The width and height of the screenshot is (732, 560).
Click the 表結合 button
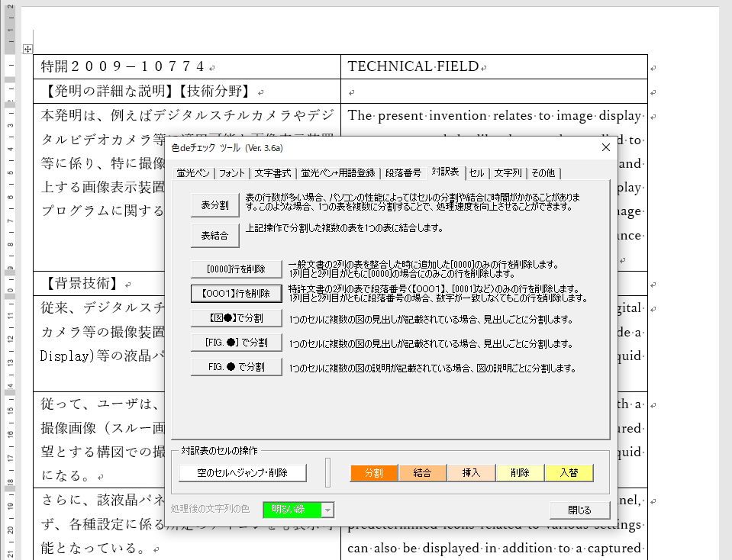214,236
